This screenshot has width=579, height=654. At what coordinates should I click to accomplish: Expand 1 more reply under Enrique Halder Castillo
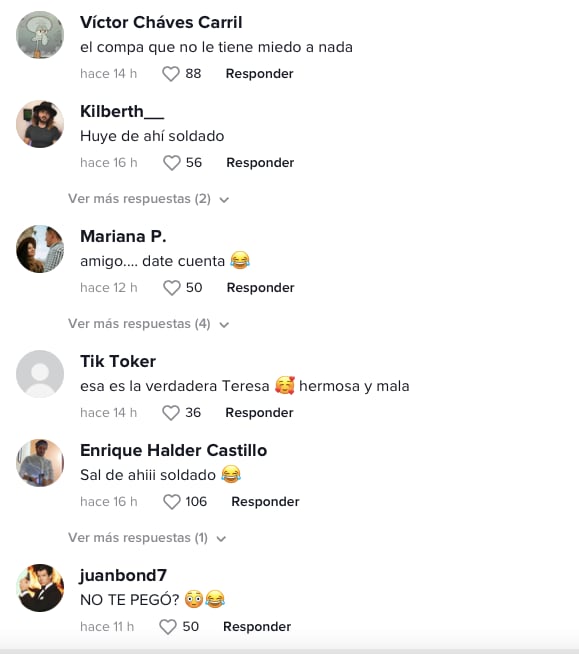click(x=147, y=538)
